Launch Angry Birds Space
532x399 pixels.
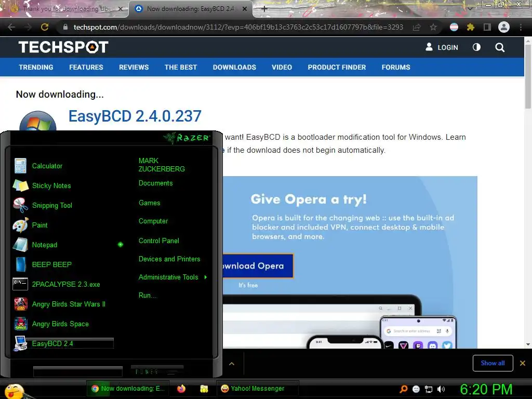point(51,324)
